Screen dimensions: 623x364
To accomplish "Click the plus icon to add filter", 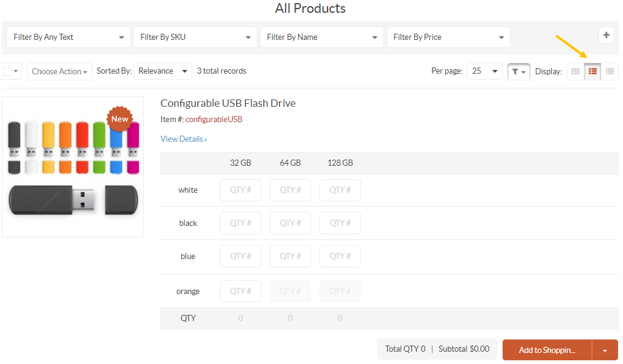I will [606, 35].
